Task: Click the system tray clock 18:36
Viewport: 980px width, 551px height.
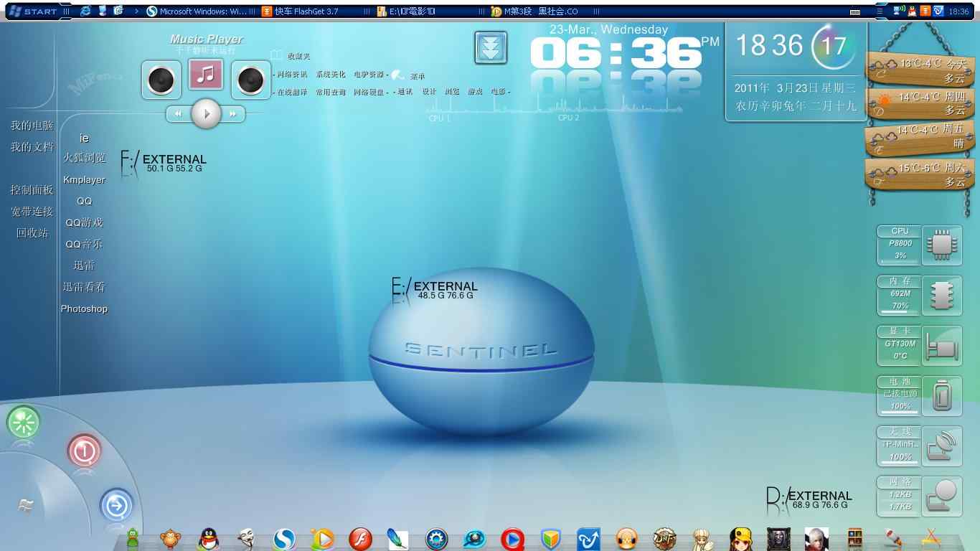Action: click(958, 11)
